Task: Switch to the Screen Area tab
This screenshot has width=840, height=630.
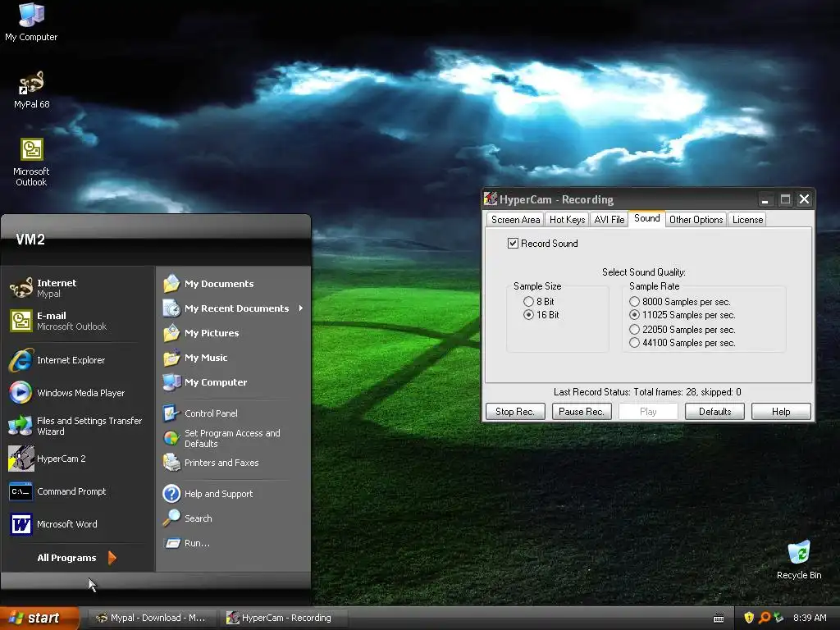Action: [x=515, y=220]
